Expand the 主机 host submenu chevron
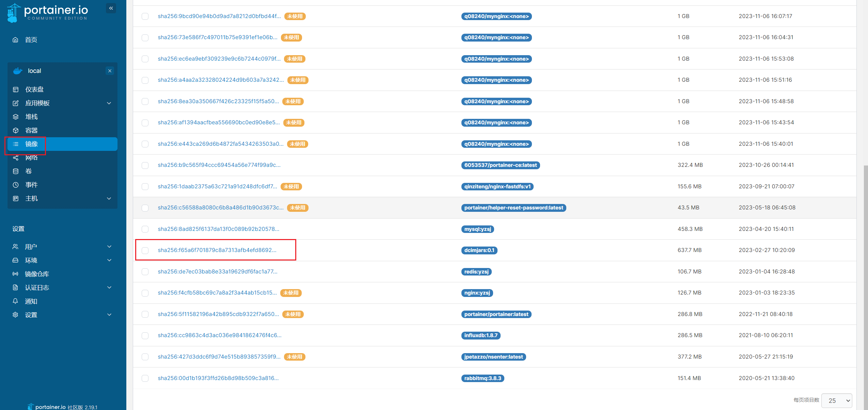This screenshot has width=868, height=410. (x=109, y=199)
